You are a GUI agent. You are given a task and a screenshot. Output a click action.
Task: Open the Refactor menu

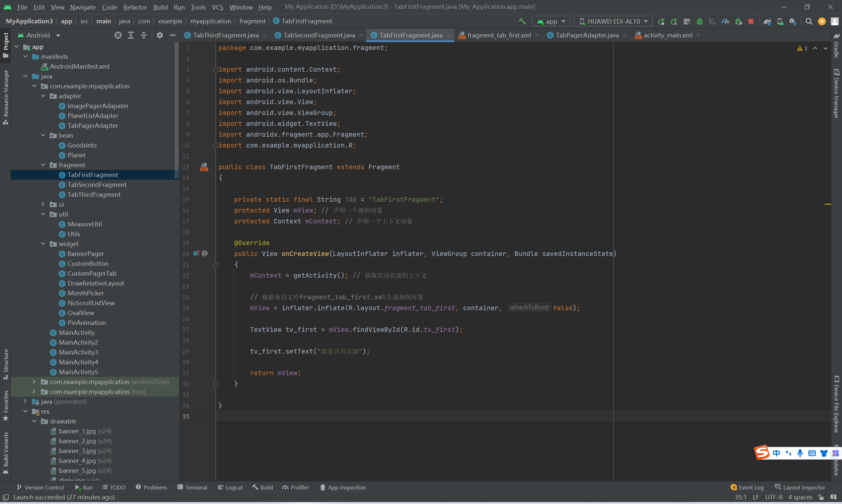coord(135,7)
